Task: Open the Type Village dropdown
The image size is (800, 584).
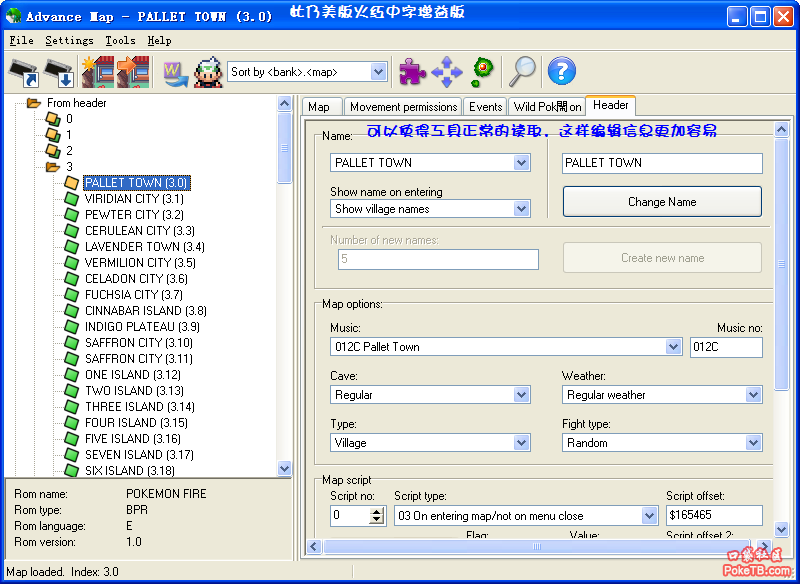Action: 521,443
